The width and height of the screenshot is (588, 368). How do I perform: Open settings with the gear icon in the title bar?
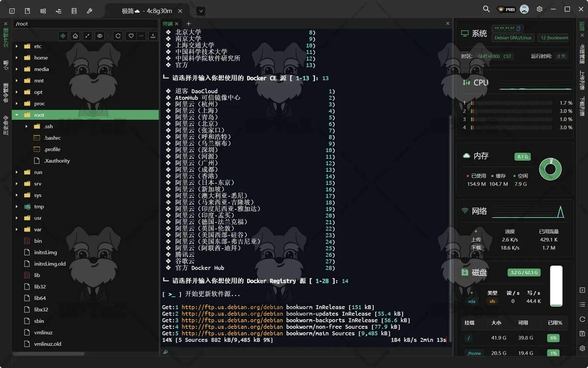pyautogui.click(x=540, y=9)
